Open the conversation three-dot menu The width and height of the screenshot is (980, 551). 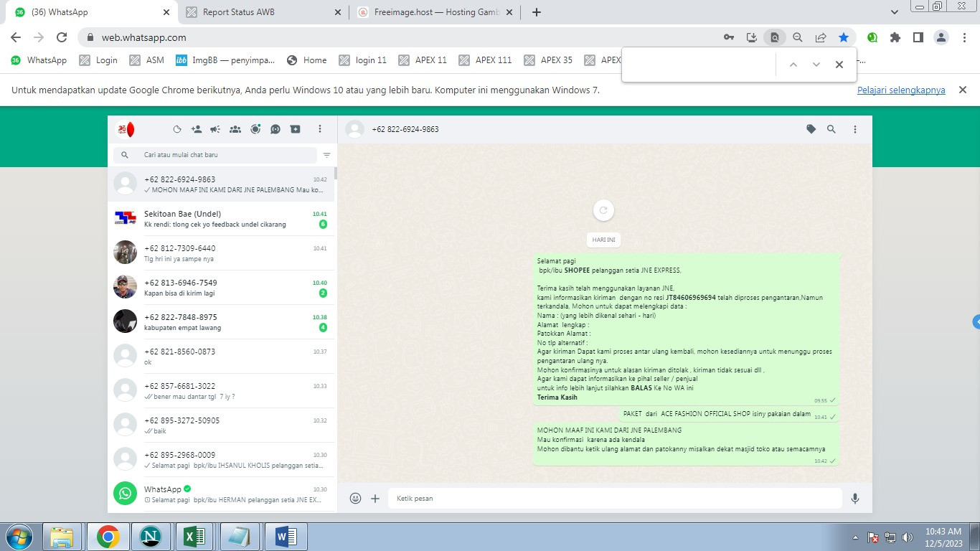[x=855, y=129]
